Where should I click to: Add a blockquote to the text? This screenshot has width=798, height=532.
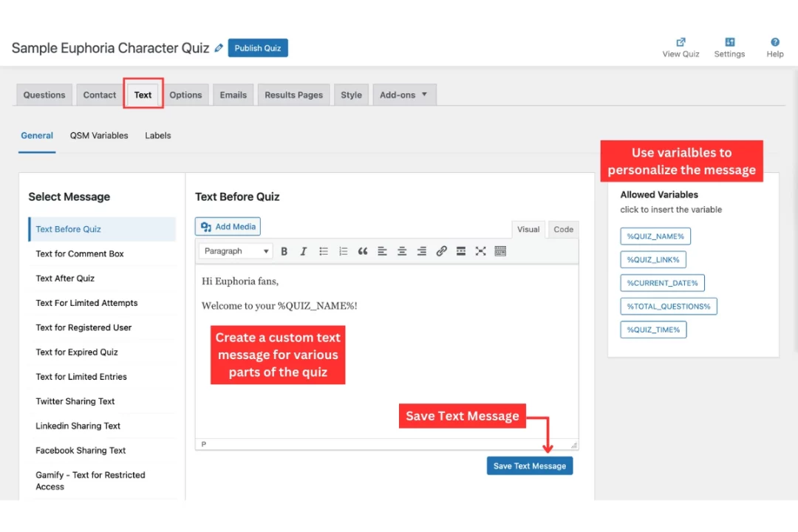tap(363, 251)
